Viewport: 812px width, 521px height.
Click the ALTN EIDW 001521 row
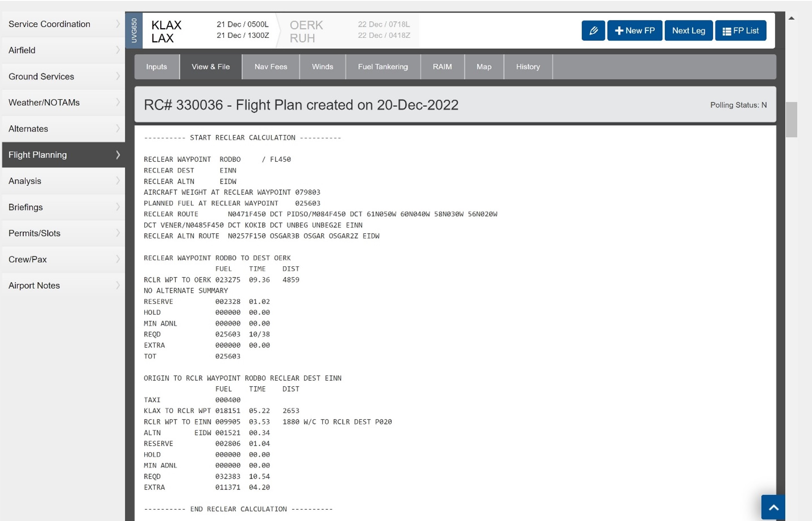(x=207, y=433)
